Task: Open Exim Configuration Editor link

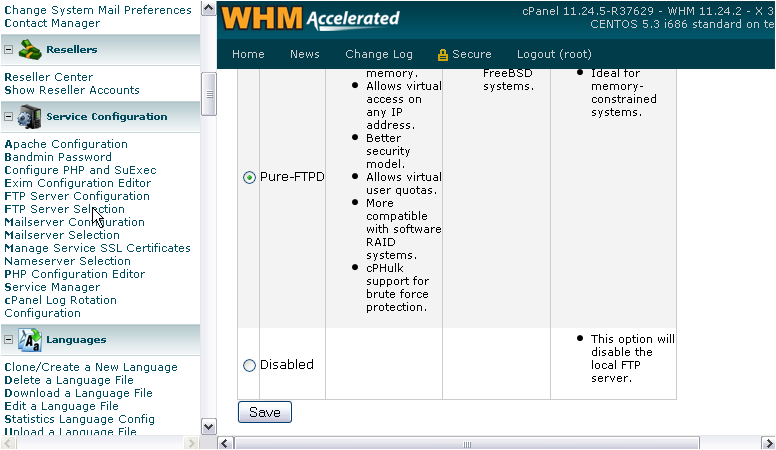Action: click(x=78, y=183)
